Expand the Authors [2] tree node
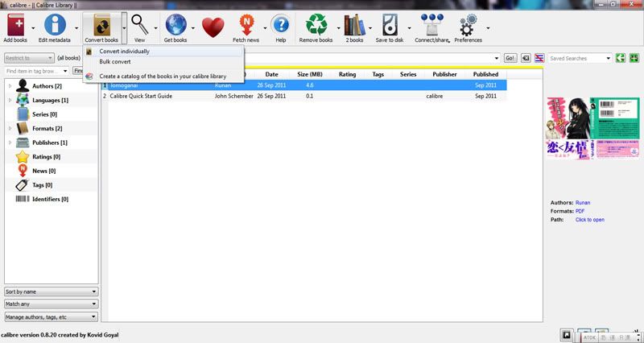Image resolution: width=644 pixels, height=343 pixels. point(10,86)
